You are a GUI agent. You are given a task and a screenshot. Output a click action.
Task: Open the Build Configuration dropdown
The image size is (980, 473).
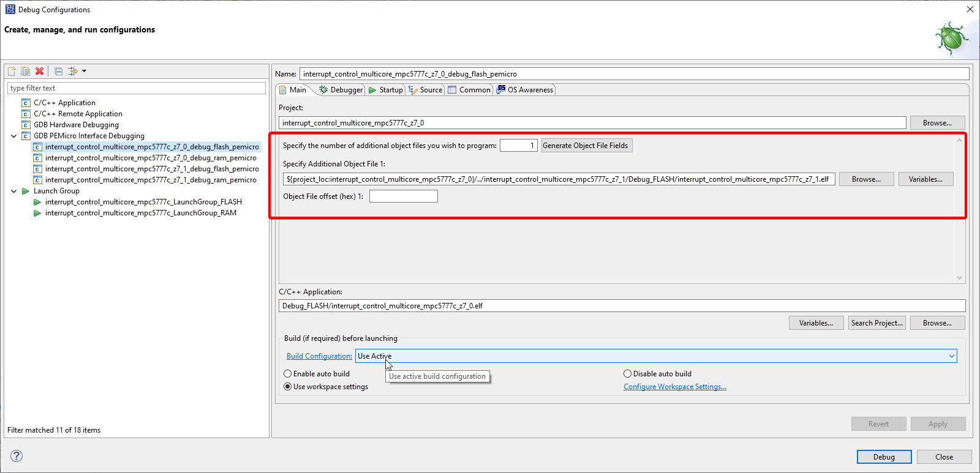(x=656, y=356)
